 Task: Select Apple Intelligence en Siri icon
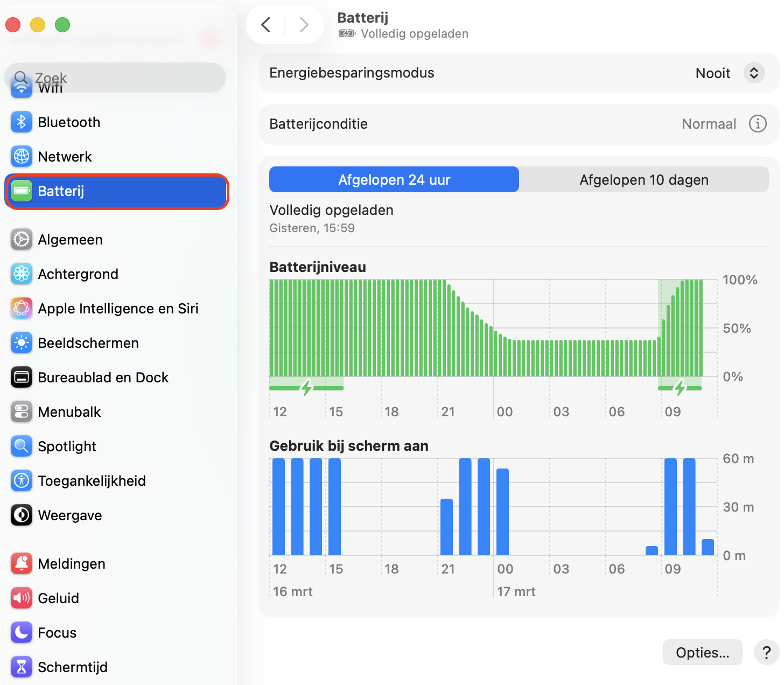click(x=22, y=309)
